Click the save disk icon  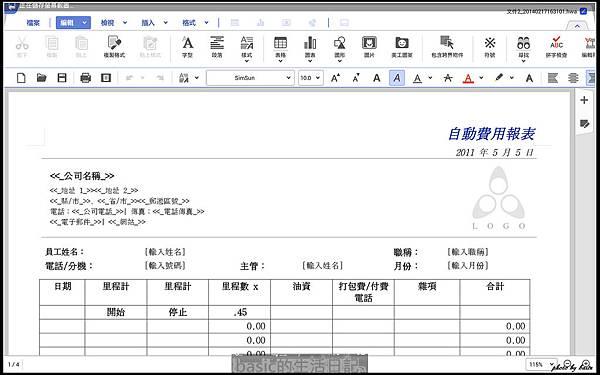click(x=62, y=78)
